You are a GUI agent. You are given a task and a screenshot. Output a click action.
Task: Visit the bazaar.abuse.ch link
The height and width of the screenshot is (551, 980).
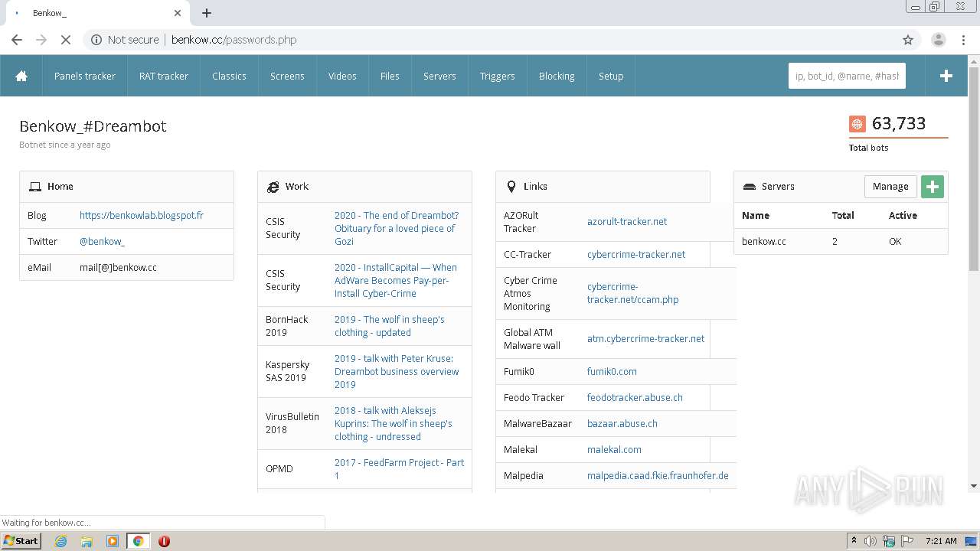coord(622,423)
